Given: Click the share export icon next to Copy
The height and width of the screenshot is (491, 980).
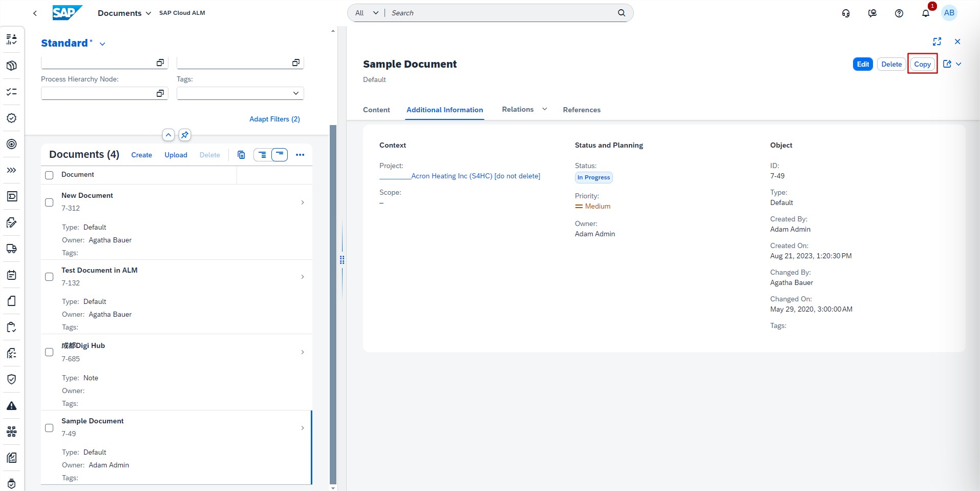Looking at the screenshot, I should [947, 64].
